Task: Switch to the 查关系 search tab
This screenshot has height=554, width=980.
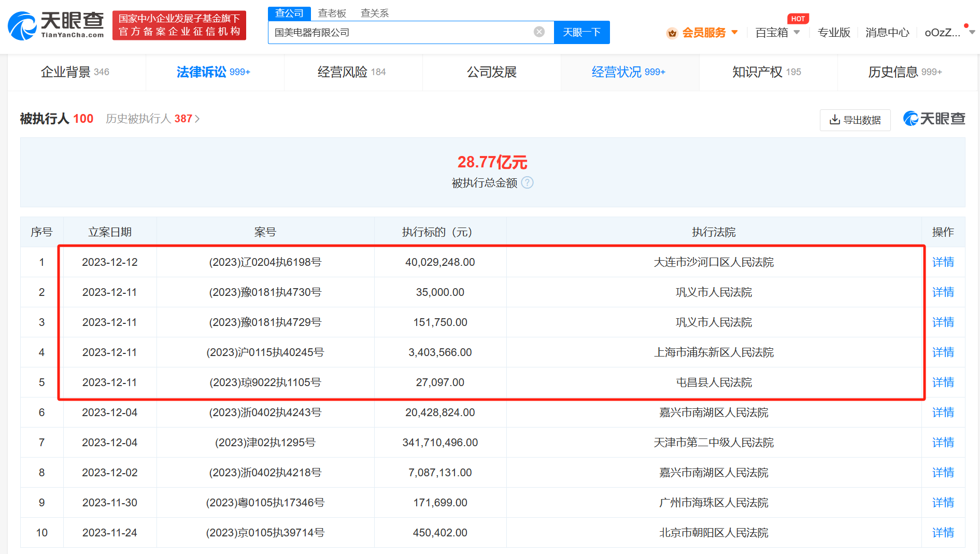Action: (x=374, y=13)
